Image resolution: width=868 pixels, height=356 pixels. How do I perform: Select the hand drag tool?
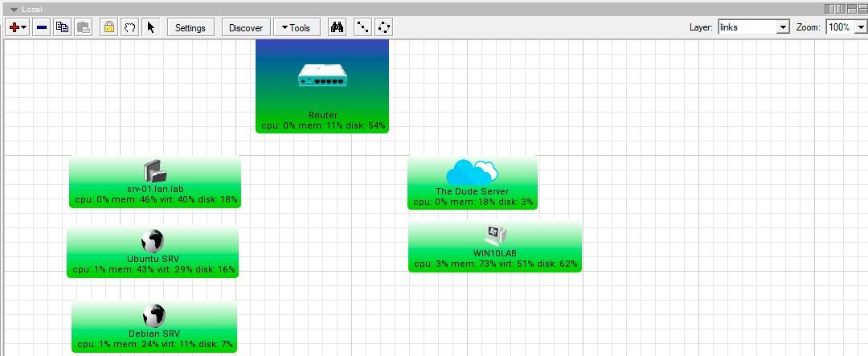coord(129,27)
